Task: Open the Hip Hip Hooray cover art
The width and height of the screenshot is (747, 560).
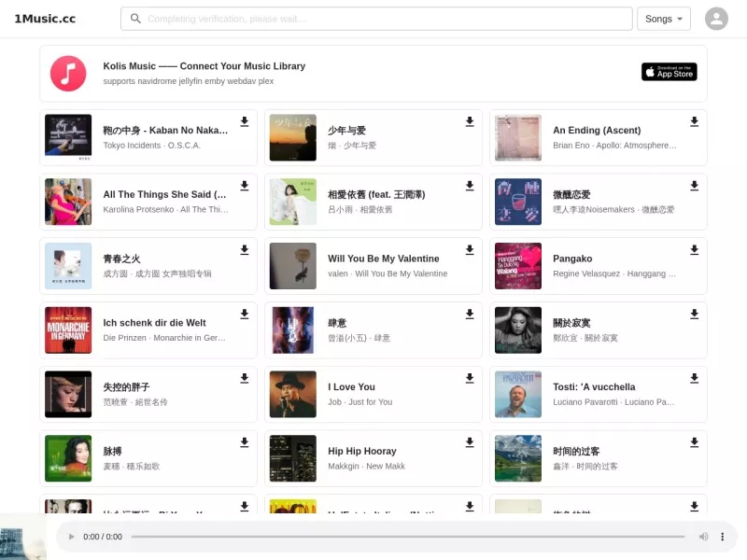Action: click(x=293, y=458)
